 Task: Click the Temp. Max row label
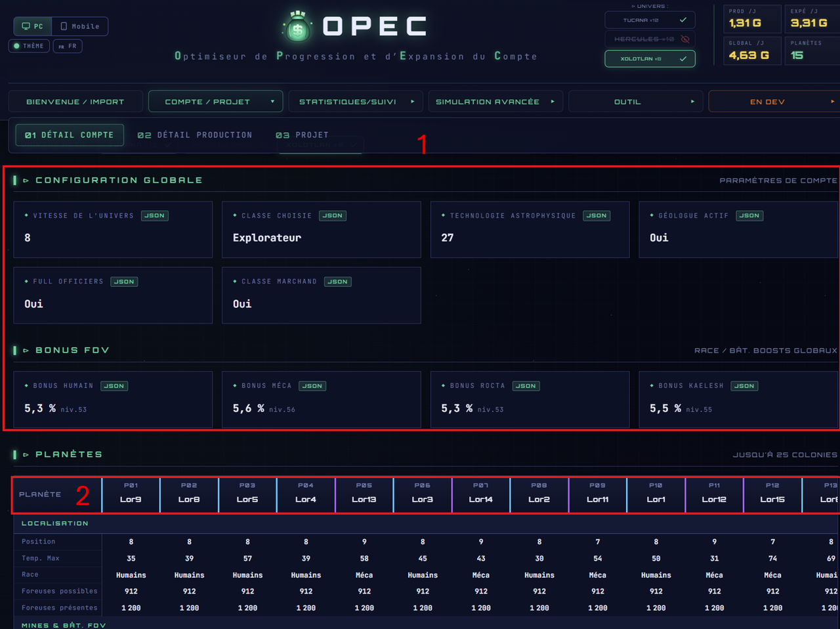click(41, 558)
